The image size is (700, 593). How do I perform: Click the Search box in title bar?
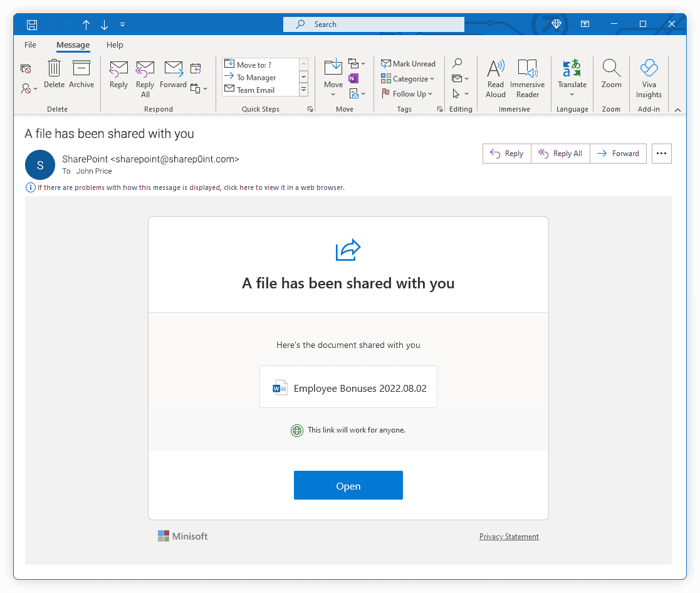374,24
